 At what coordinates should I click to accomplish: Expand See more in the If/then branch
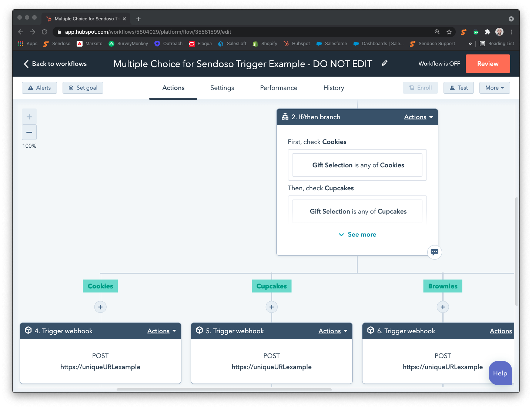click(x=358, y=234)
